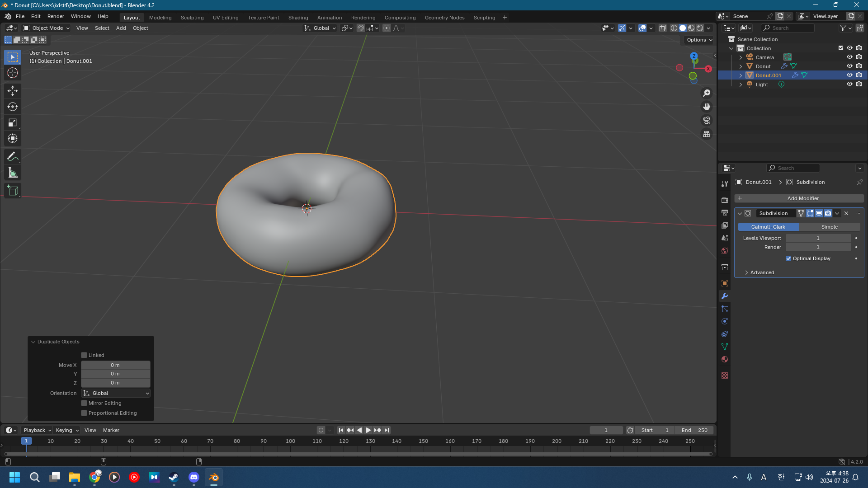This screenshot has width=868, height=488.
Task: Uncheck Optimal Display option
Action: coord(788,258)
